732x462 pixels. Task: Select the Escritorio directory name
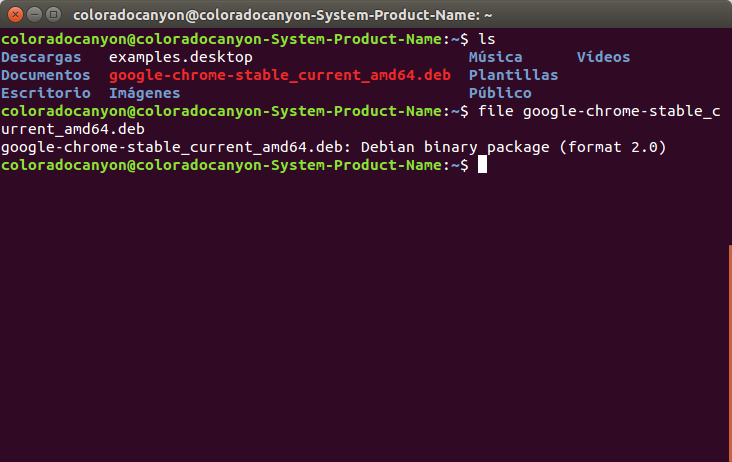(x=46, y=93)
